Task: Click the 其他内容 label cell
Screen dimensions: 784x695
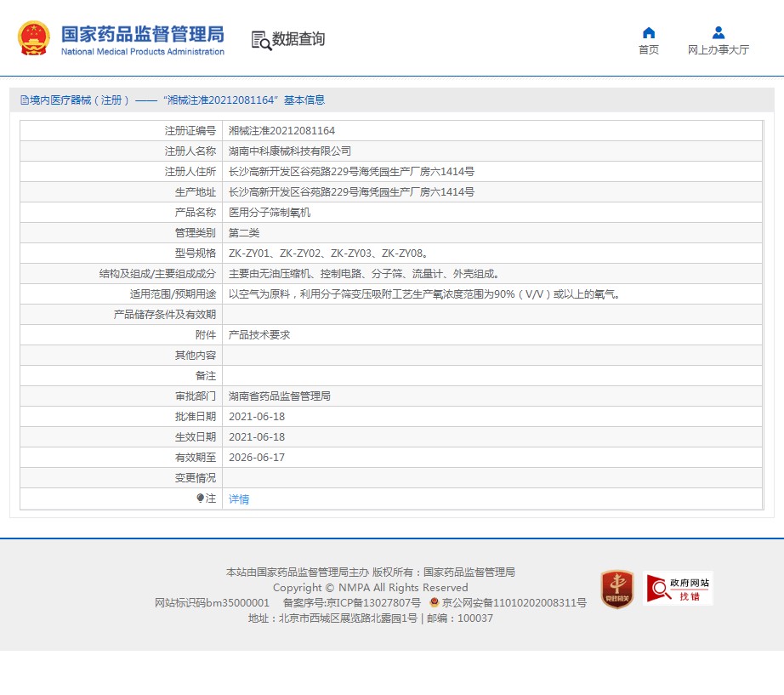Action: [x=121, y=356]
